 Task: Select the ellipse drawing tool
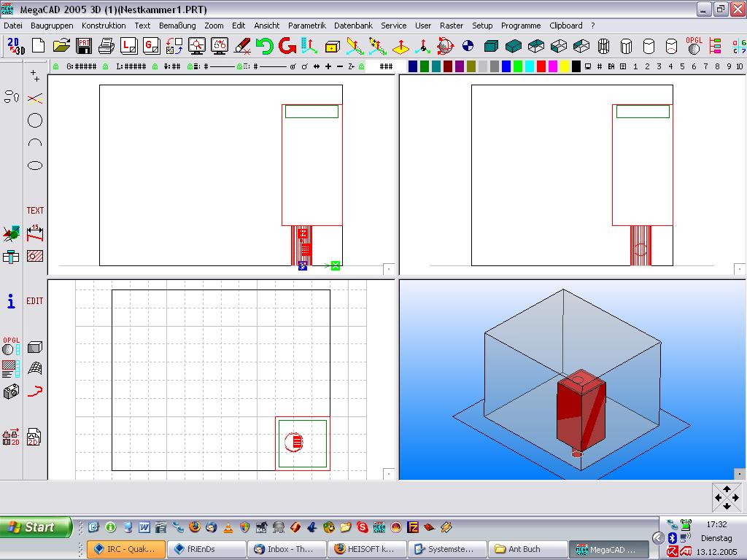34,166
